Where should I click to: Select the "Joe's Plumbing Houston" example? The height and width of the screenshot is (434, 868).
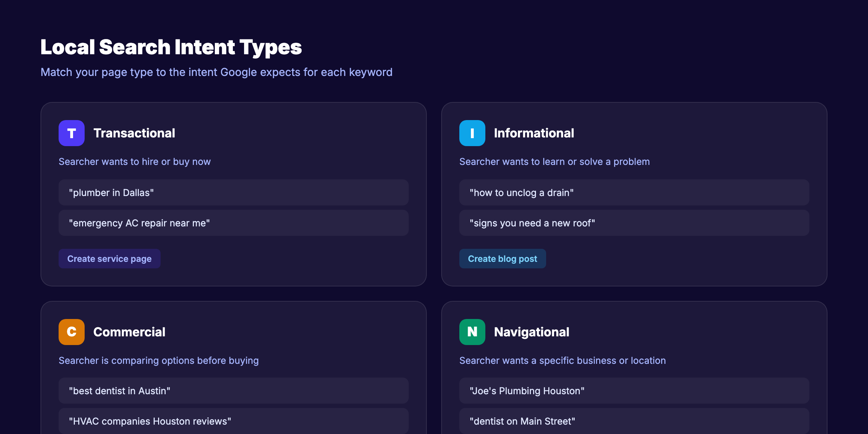click(634, 391)
